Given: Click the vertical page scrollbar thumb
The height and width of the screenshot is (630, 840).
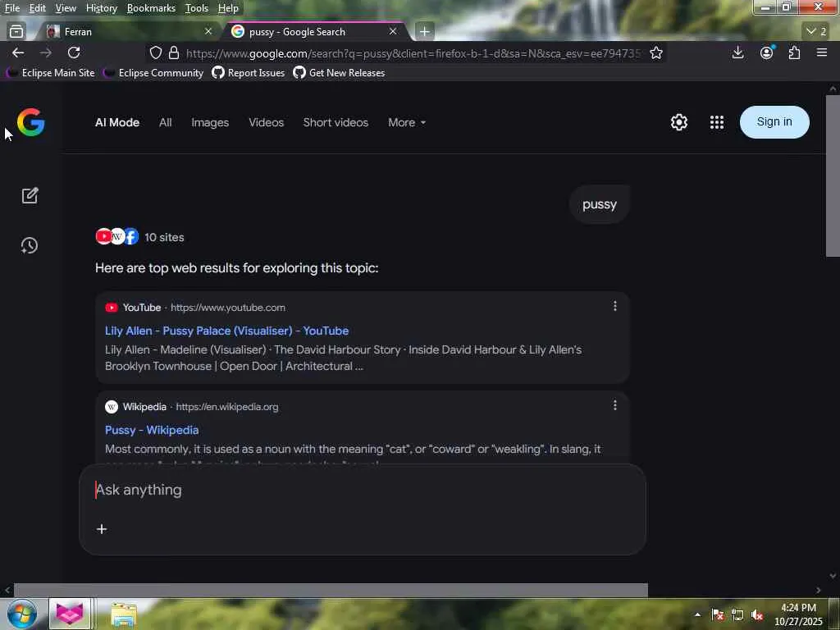Looking at the screenshot, I should pos(833,176).
